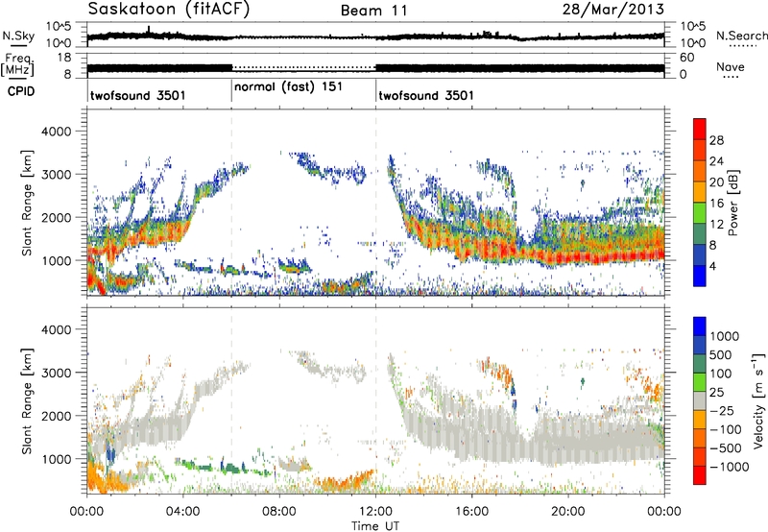Click the black frequency band before 06:00

click(x=159, y=68)
